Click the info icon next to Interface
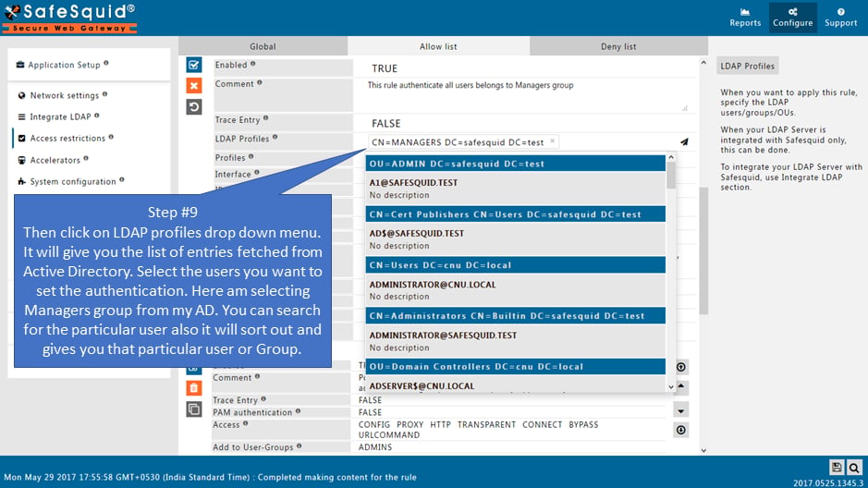Viewport: 868px width, 488px height. pyautogui.click(x=257, y=173)
